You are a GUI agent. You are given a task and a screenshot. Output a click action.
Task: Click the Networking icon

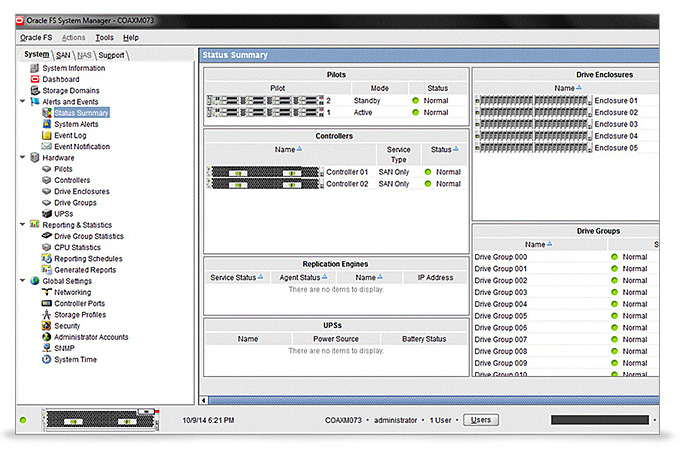click(47, 292)
